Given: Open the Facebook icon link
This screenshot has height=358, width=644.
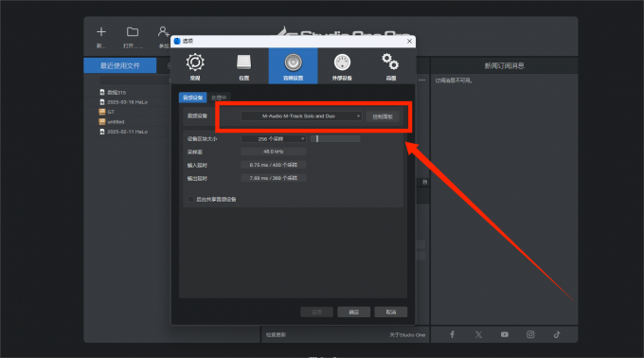Looking at the screenshot, I should coord(452,334).
